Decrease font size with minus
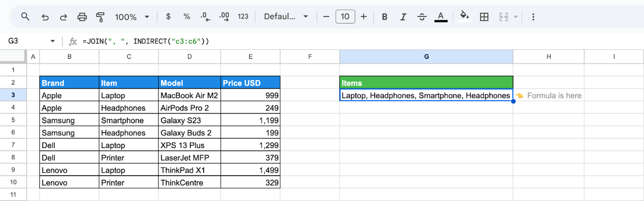Viewport: 644px width, 201px height. [326, 17]
